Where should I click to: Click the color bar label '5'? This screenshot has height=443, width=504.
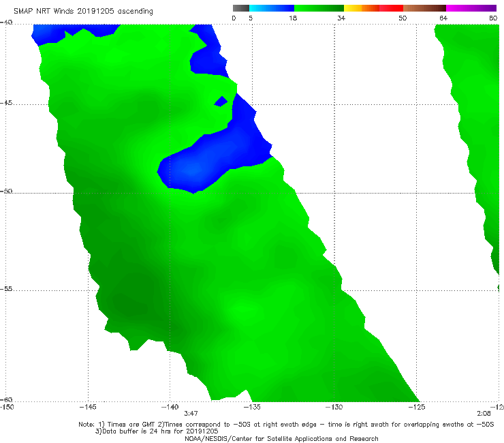(x=251, y=18)
